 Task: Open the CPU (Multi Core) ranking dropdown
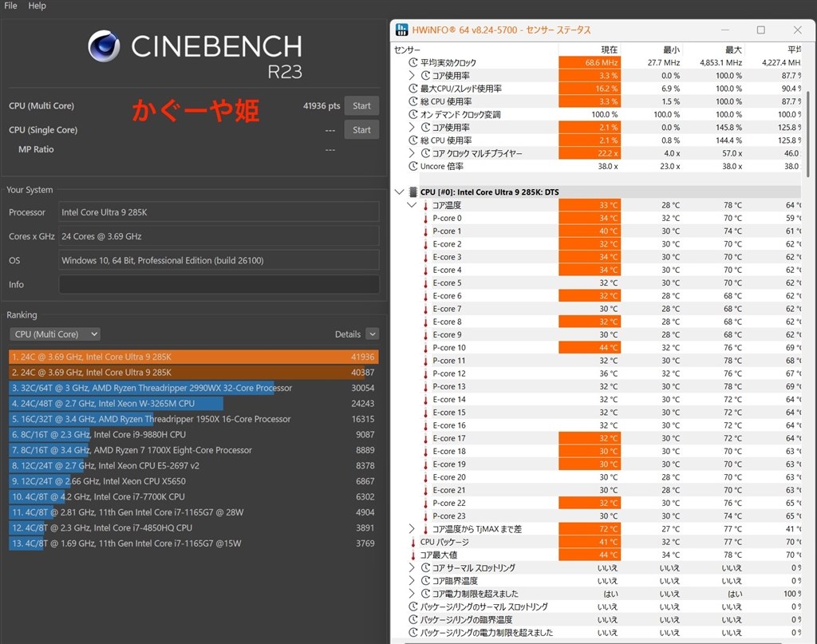(54, 334)
